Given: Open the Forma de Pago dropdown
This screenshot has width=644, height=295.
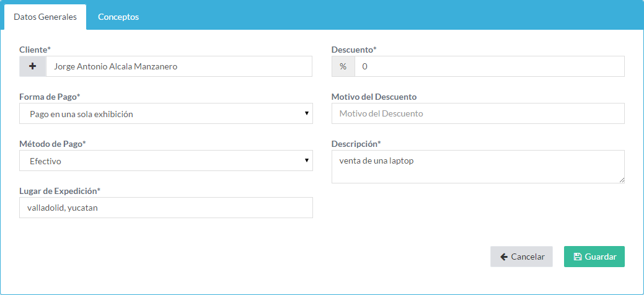Looking at the screenshot, I should (166, 114).
